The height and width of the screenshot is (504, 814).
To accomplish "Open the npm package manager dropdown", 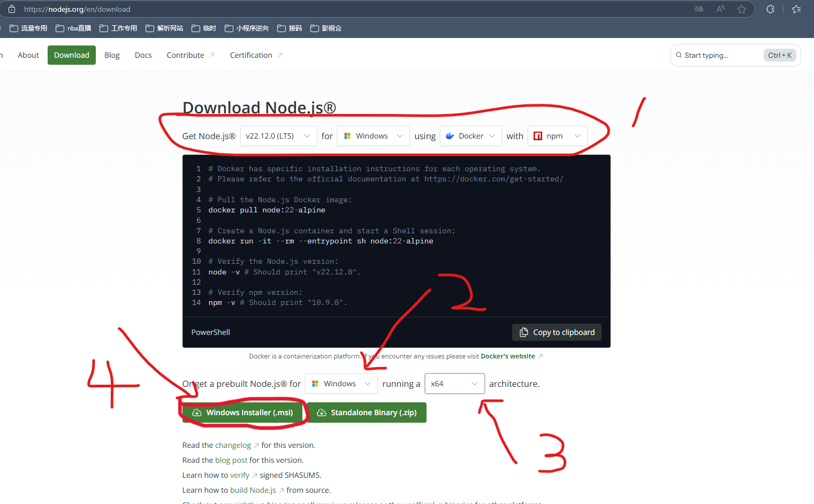I will point(557,136).
